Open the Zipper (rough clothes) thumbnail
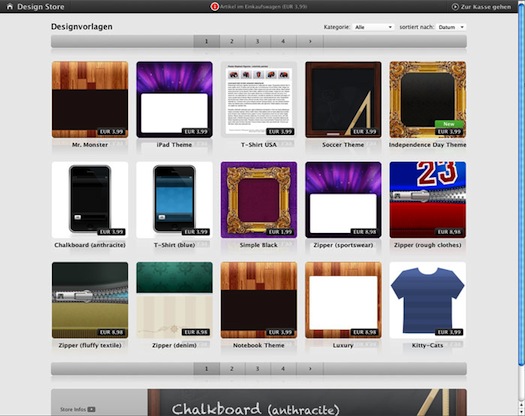The width and height of the screenshot is (525, 416). tap(428, 200)
